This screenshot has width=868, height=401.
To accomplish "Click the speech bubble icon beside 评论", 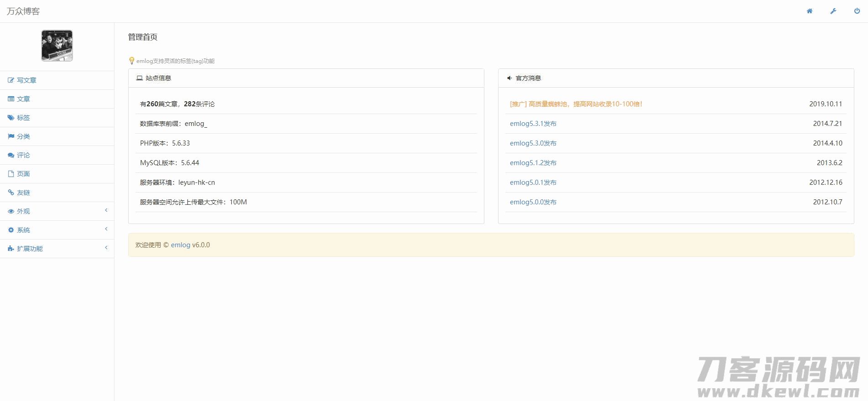I will coord(11,155).
